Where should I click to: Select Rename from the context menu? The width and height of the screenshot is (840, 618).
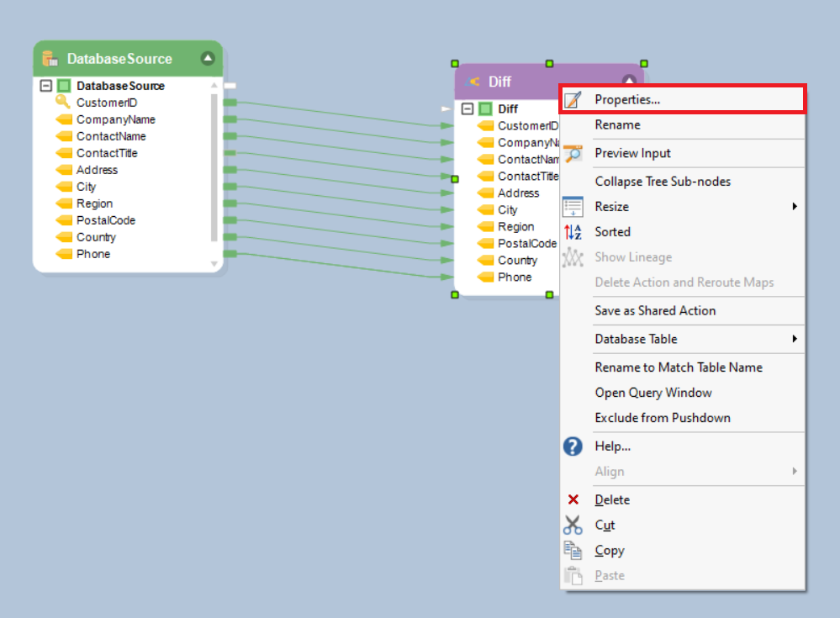tap(617, 125)
